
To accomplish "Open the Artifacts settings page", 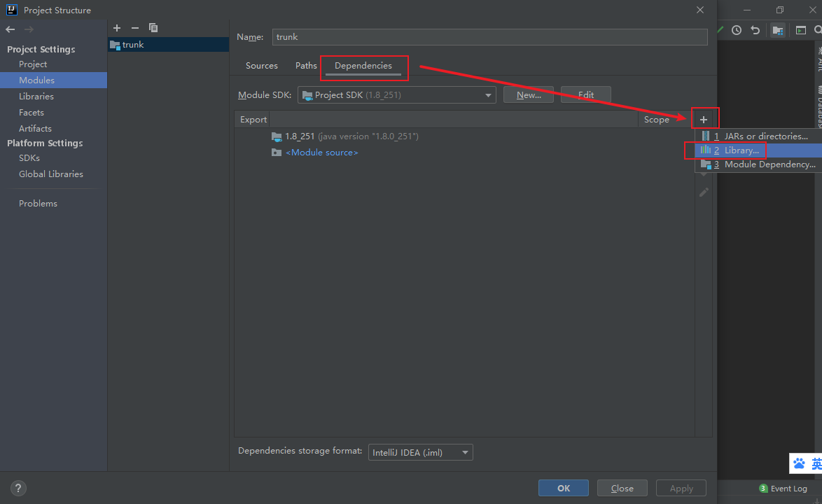I will point(35,128).
